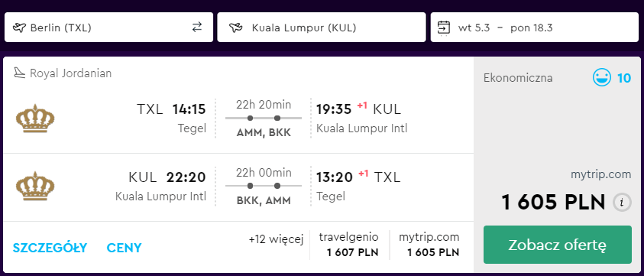Edit the Berlin (TXL) origin field
This screenshot has height=276, width=644.
coord(108,28)
